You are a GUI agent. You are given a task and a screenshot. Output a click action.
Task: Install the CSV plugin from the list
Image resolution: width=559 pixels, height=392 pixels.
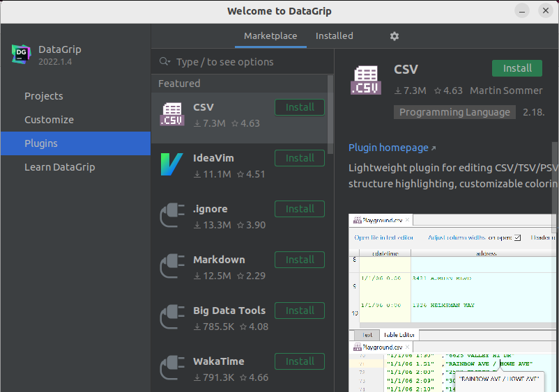coord(300,107)
